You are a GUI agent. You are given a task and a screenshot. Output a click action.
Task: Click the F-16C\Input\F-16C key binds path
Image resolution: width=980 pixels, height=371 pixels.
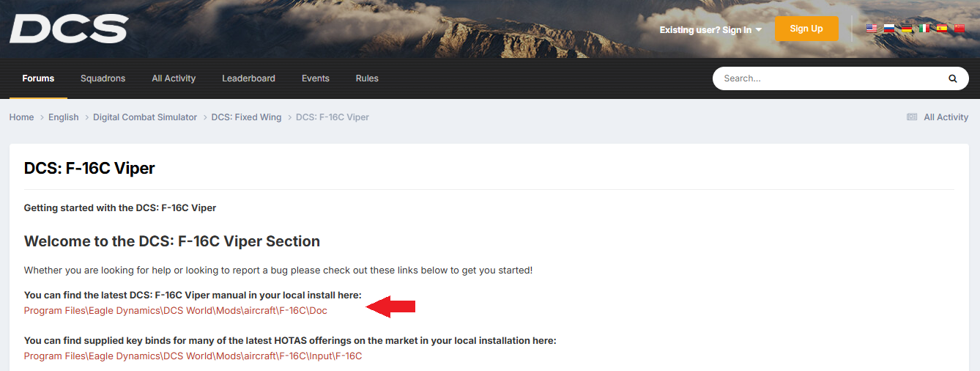pos(193,356)
